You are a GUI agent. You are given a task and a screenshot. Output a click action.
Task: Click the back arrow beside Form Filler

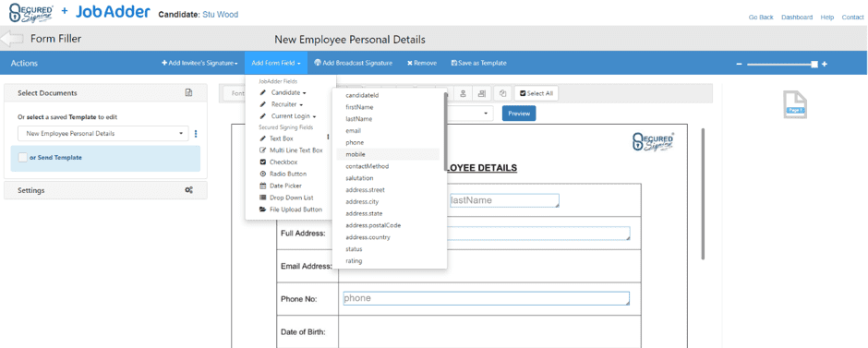(12, 39)
